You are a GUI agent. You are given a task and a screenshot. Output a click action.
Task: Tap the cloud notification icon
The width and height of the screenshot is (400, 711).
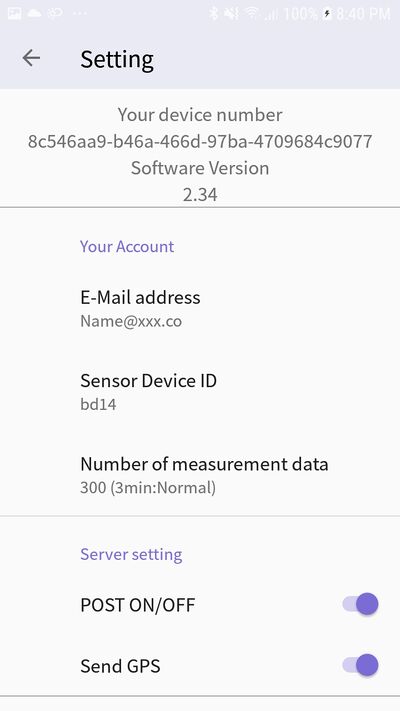(34, 13)
